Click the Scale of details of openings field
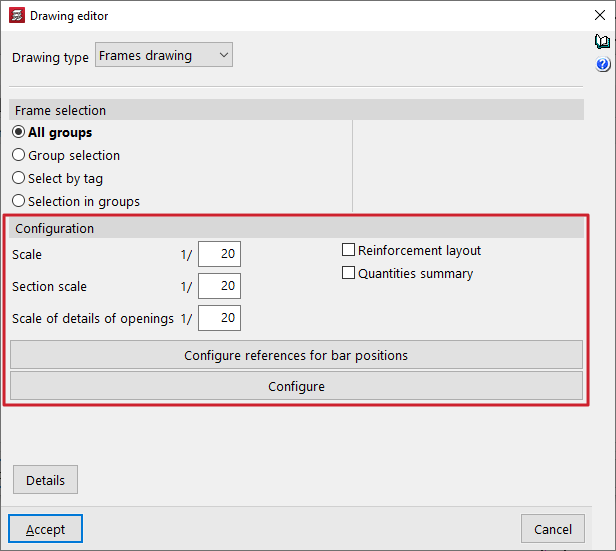Screen dimensions: 616x551 [x=219, y=318]
